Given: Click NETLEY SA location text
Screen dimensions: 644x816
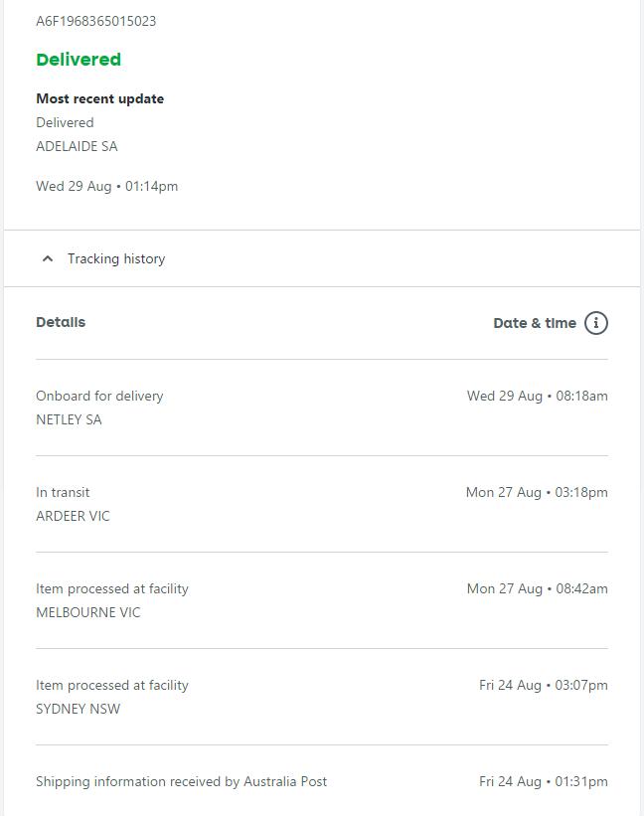Looking at the screenshot, I should pos(69,419).
